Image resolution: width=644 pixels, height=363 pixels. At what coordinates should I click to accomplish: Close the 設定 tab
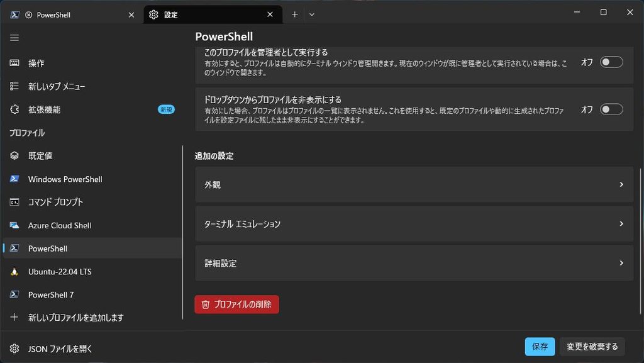click(270, 14)
